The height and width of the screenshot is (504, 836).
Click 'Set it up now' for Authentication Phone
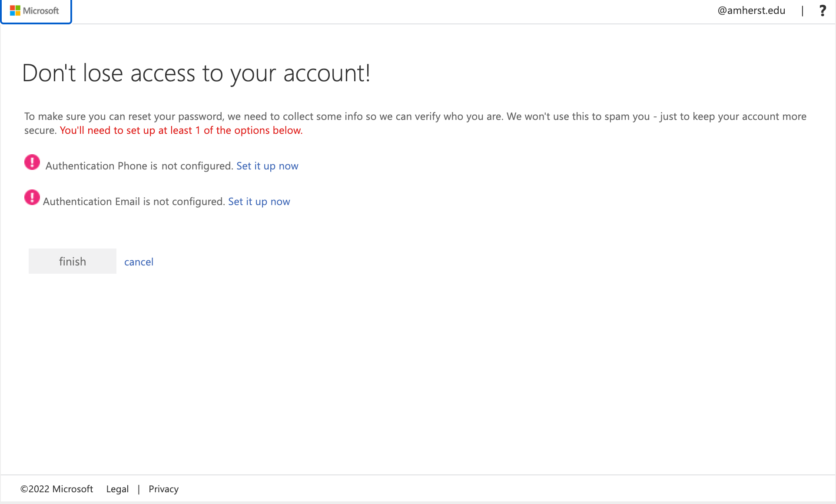267,166
